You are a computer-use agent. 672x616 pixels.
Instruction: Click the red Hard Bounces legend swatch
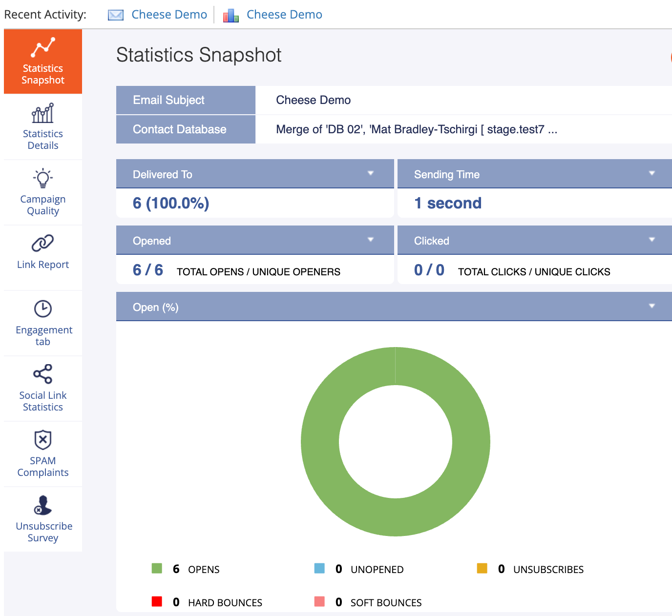pos(157,601)
